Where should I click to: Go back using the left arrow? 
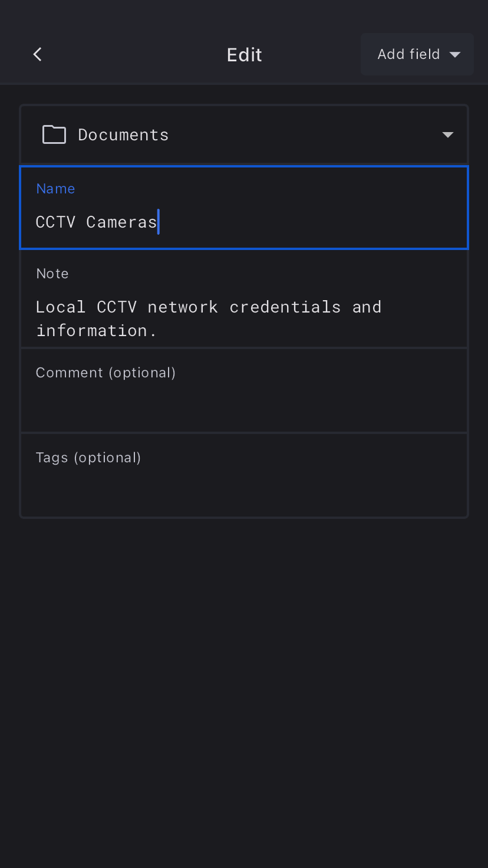tap(38, 54)
